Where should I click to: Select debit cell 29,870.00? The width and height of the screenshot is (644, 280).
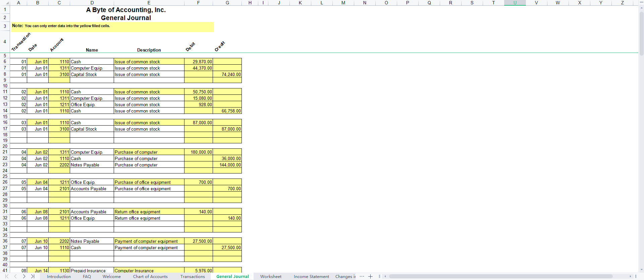click(198, 62)
